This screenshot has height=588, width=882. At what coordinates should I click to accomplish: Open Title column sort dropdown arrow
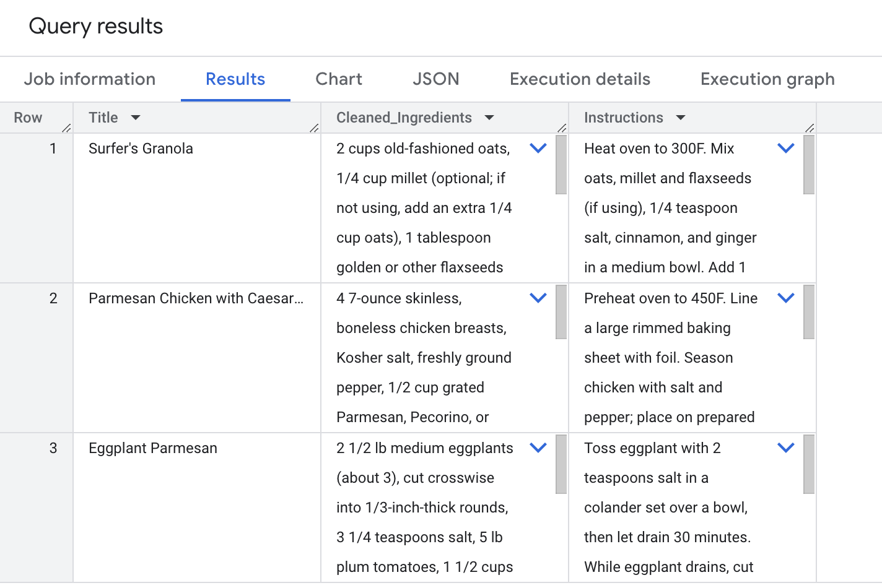point(136,118)
